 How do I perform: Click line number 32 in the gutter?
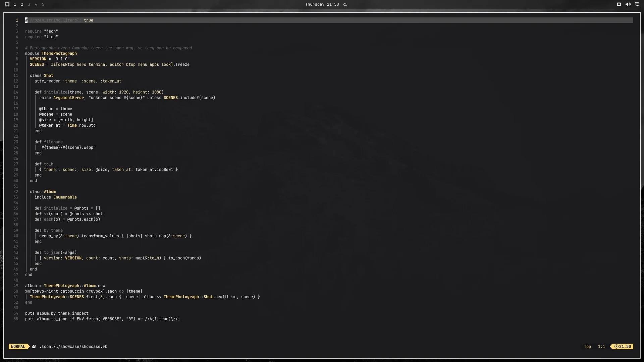click(16, 192)
